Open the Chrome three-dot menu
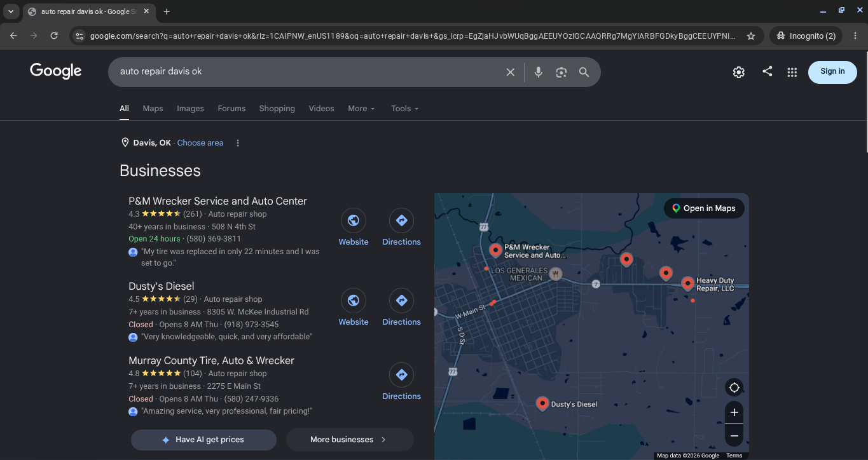 (x=855, y=36)
